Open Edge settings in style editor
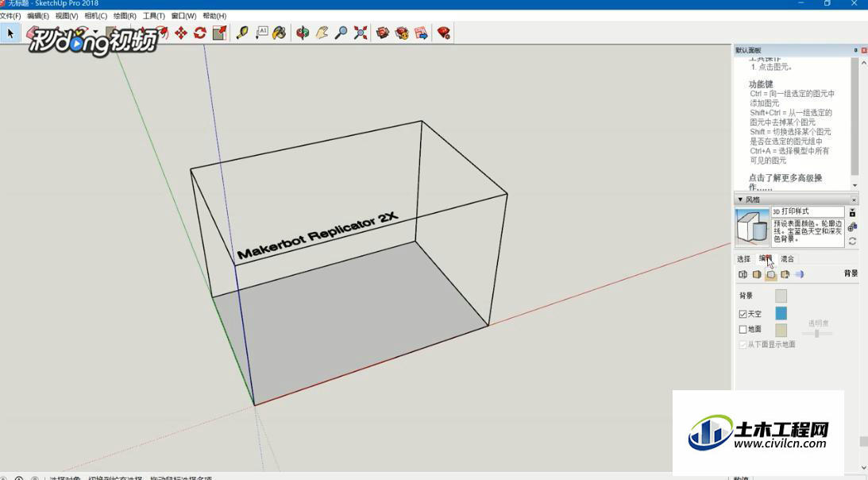 point(743,274)
